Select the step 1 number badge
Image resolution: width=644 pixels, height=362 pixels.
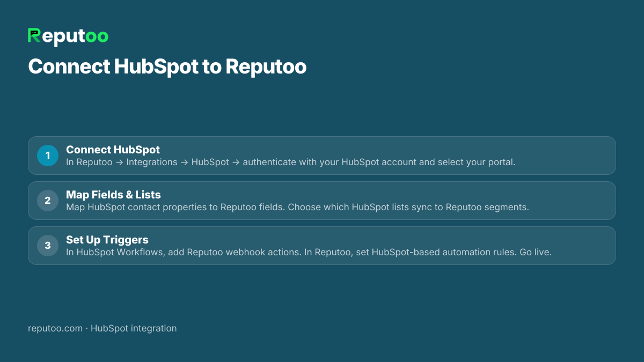point(48,156)
